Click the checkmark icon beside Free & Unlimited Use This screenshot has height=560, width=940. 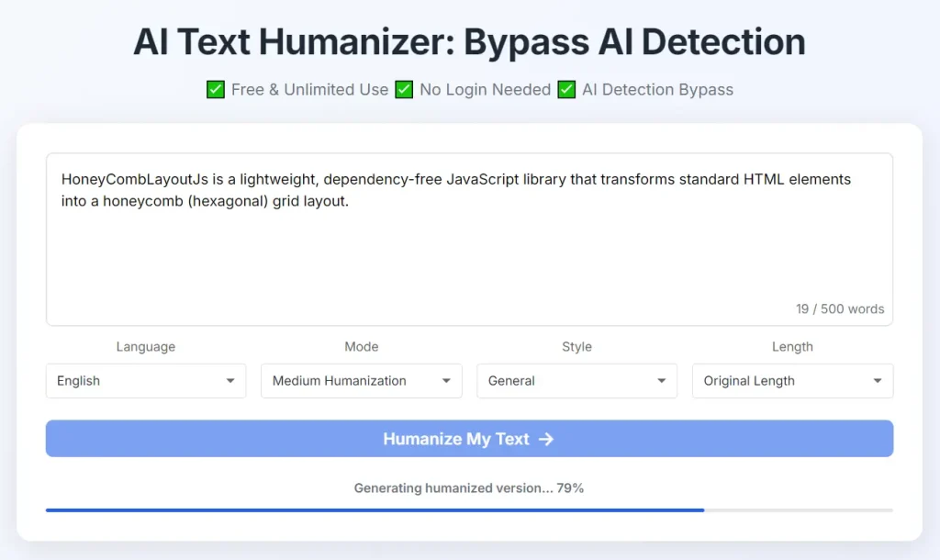click(215, 89)
